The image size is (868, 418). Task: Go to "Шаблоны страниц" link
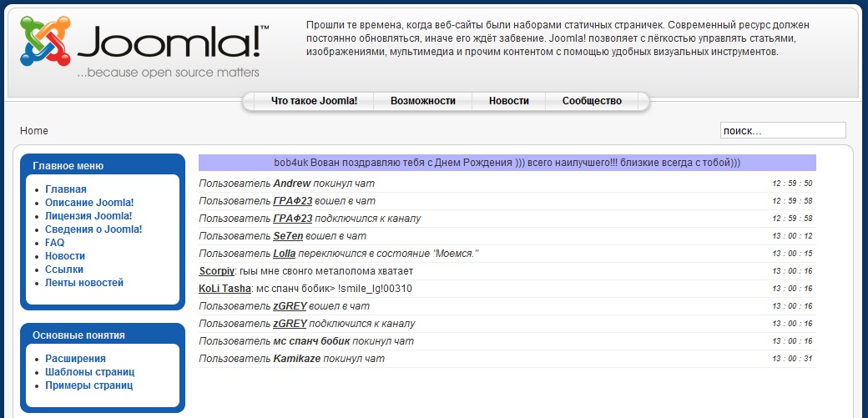[x=89, y=372]
